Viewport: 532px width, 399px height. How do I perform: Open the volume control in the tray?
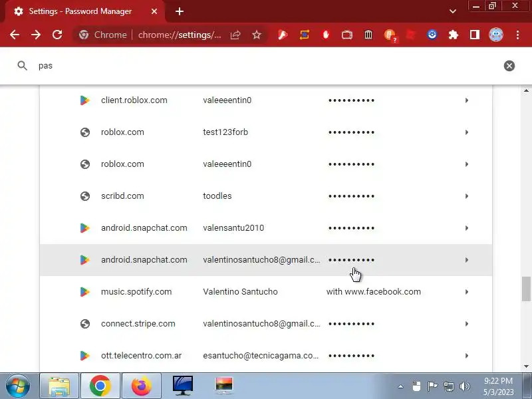coord(464,386)
